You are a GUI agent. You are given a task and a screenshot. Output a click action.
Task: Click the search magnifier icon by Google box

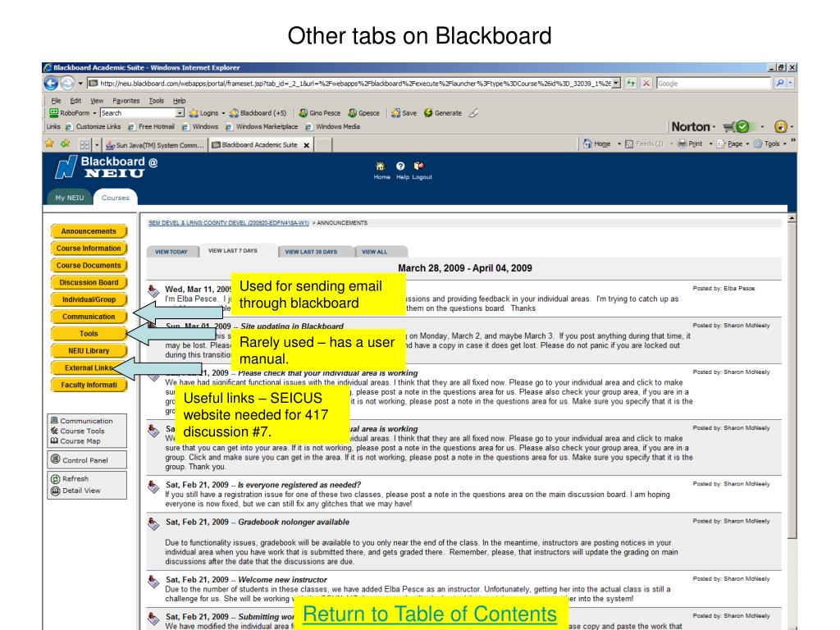[780, 83]
